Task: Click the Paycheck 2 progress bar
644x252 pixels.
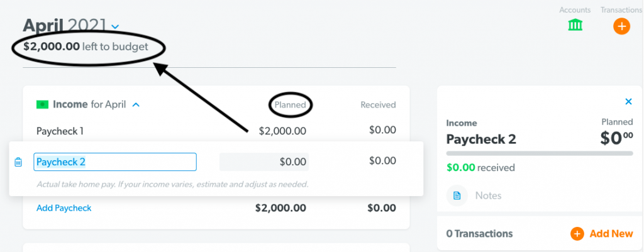Action: [540, 153]
